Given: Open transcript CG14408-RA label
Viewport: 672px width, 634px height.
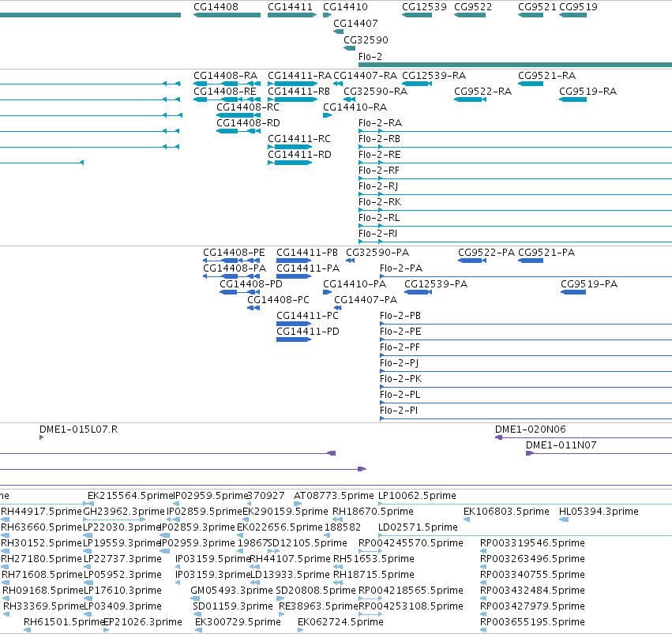Looking at the screenshot, I should (225, 76).
